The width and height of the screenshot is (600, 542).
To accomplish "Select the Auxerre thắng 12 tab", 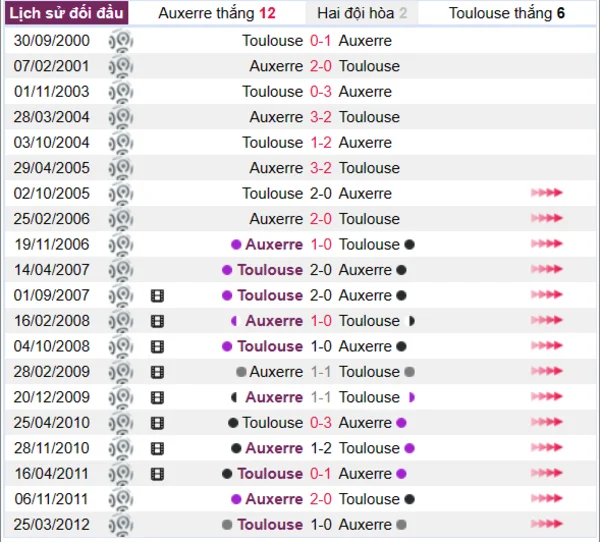I will [x=217, y=13].
